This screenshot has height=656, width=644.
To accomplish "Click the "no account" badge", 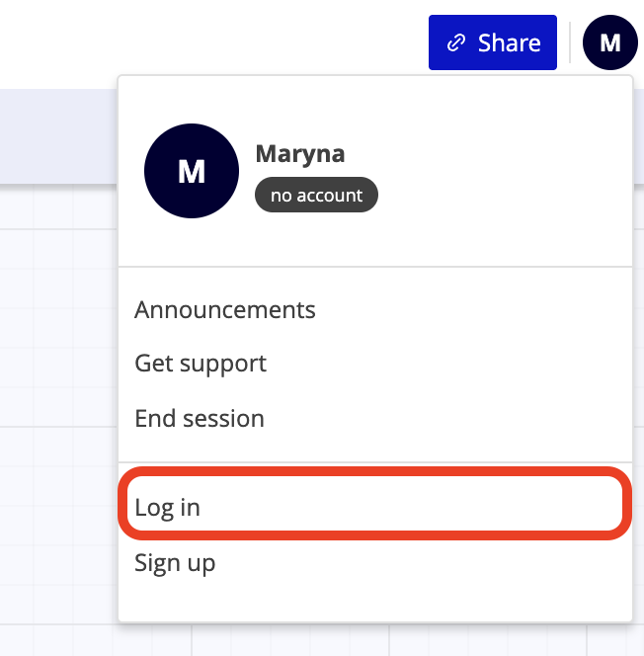I will tap(316, 195).
